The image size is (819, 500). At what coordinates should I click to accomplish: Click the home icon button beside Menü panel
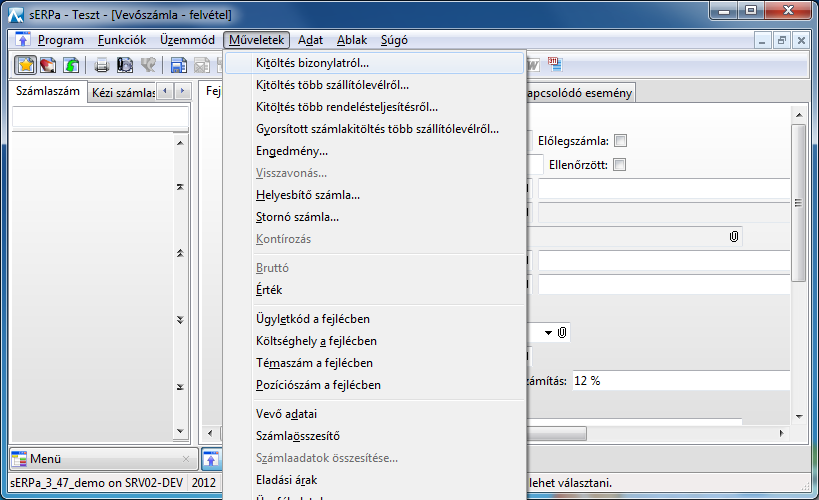point(210,459)
